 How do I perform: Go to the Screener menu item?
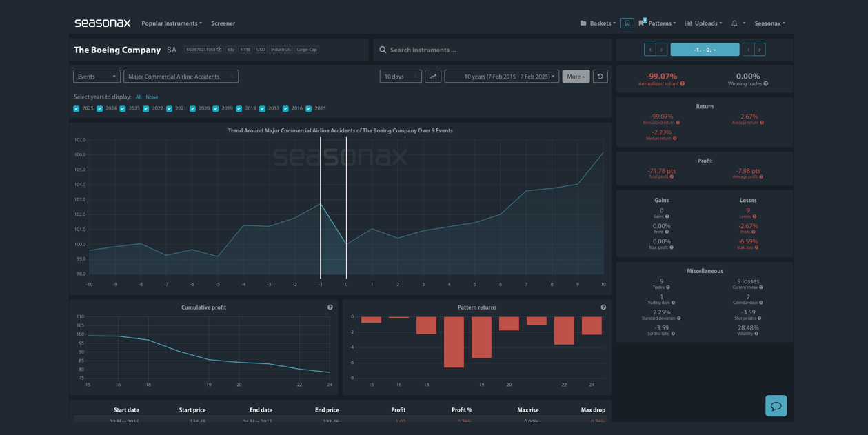223,23
